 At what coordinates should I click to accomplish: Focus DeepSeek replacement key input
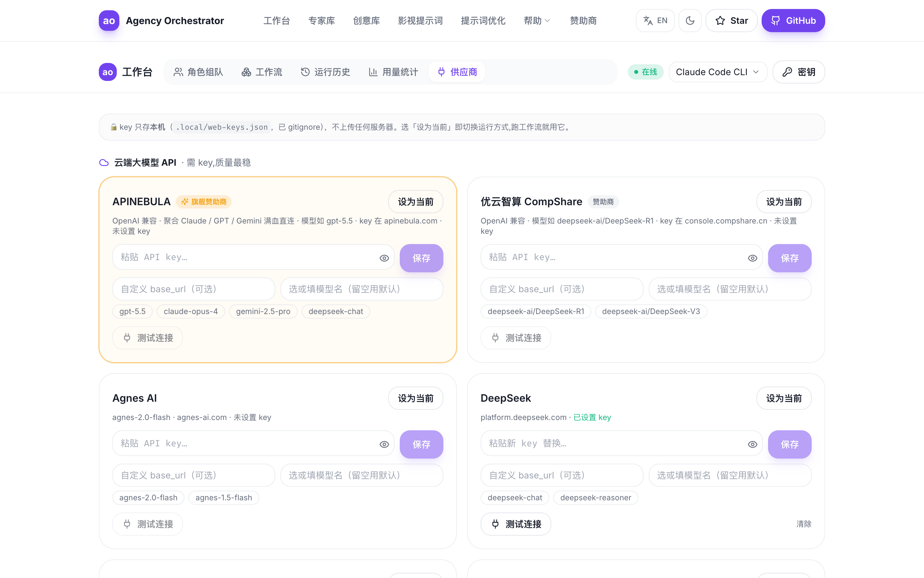(x=621, y=443)
